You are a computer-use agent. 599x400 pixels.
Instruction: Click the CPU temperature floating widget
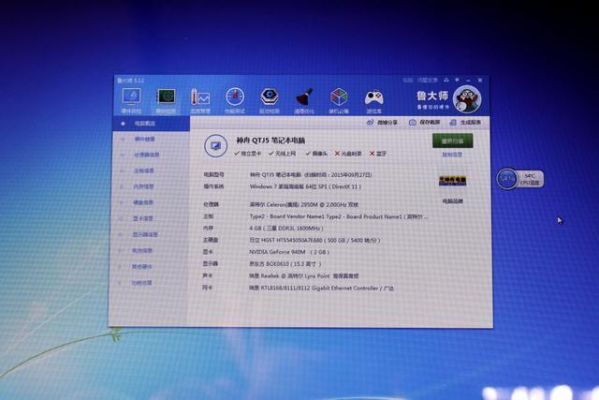520,178
